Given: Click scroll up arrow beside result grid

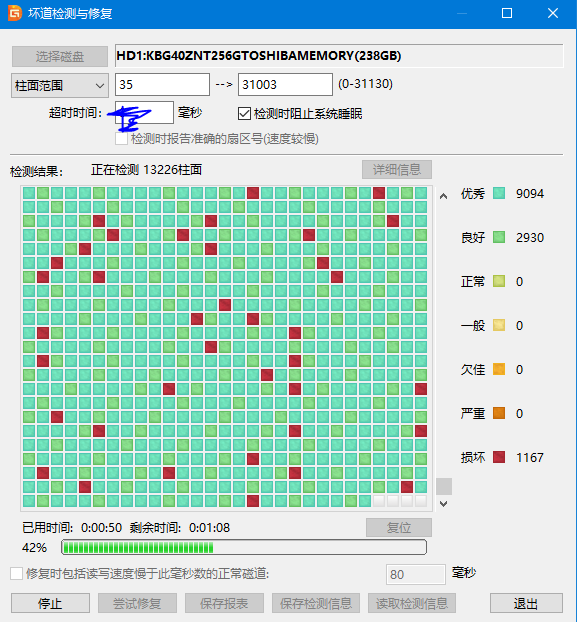Looking at the screenshot, I should (444, 196).
